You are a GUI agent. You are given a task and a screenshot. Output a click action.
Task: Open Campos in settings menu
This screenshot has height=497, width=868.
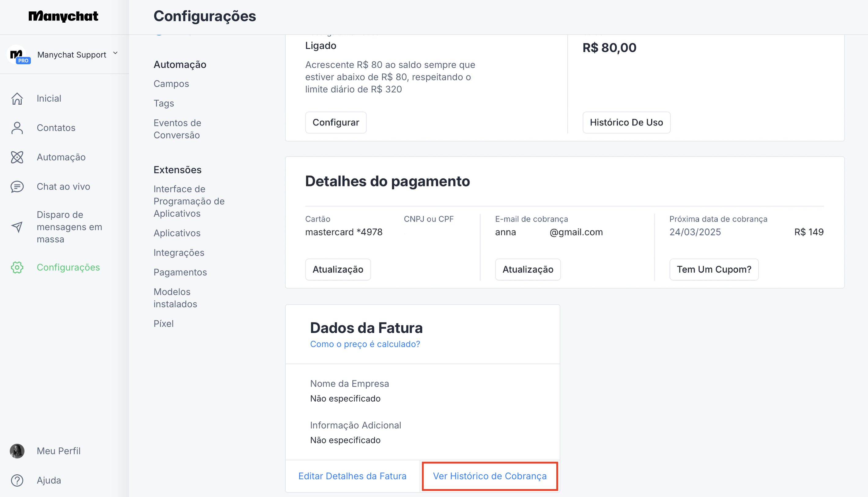click(171, 84)
